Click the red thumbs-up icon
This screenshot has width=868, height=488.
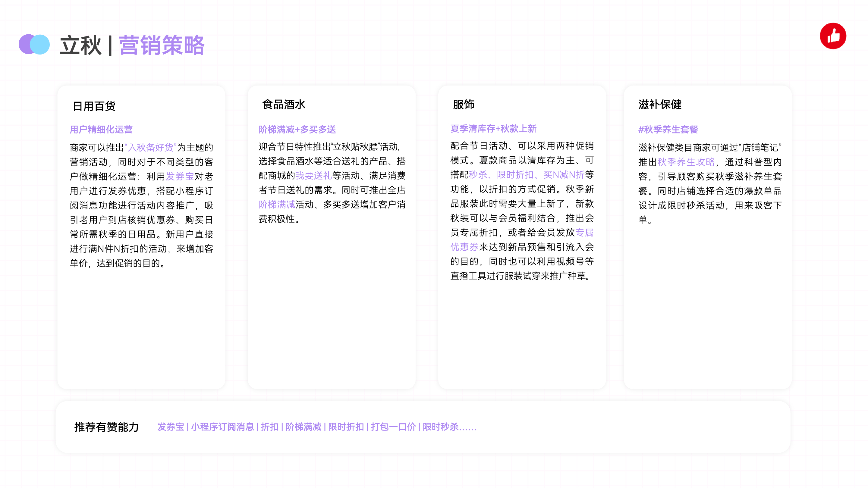click(x=833, y=36)
